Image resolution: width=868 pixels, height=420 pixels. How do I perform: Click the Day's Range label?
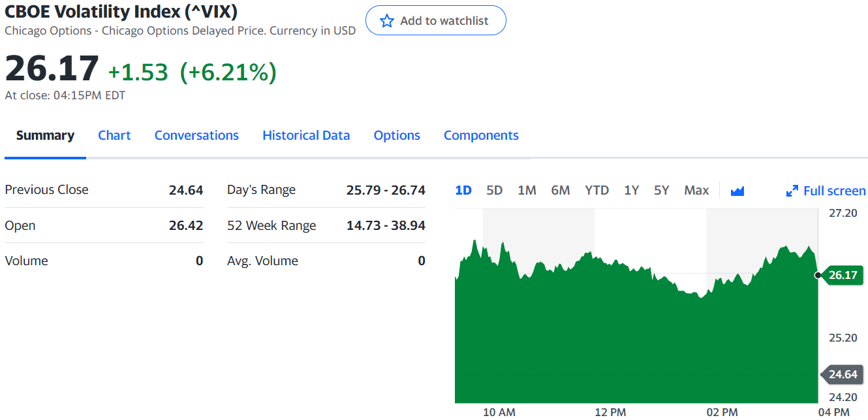point(261,190)
